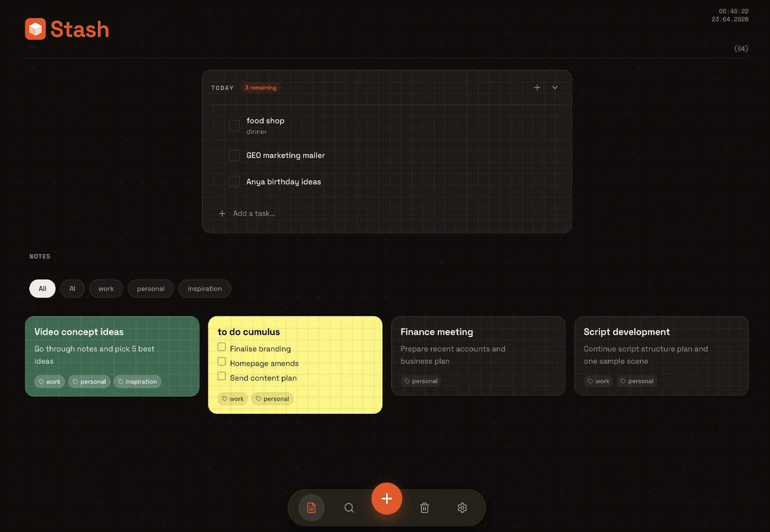Check off the food shop task
Image resolution: width=770 pixels, height=532 pixels.
tap(234, 125)
